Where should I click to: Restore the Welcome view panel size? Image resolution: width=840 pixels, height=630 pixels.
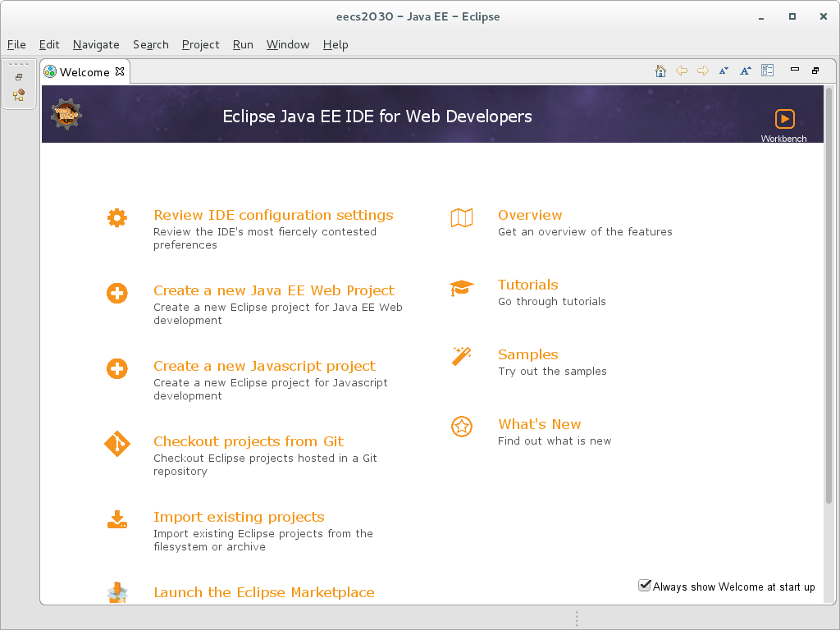815,71
